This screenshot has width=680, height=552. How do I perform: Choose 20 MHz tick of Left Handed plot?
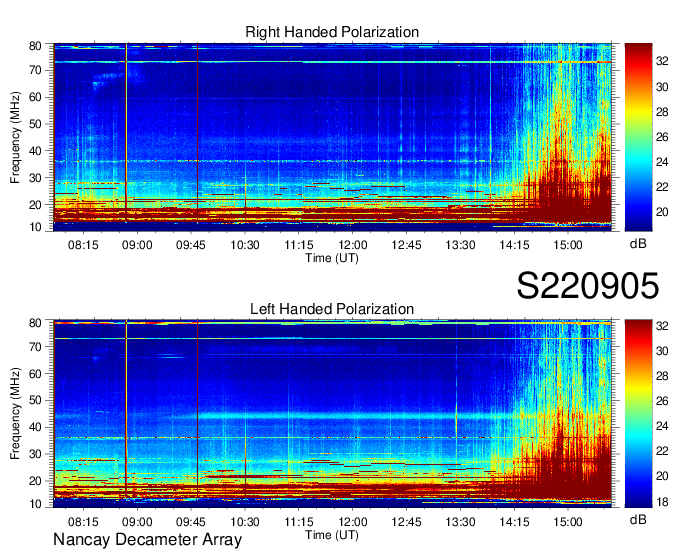click(x=35, y=481)
